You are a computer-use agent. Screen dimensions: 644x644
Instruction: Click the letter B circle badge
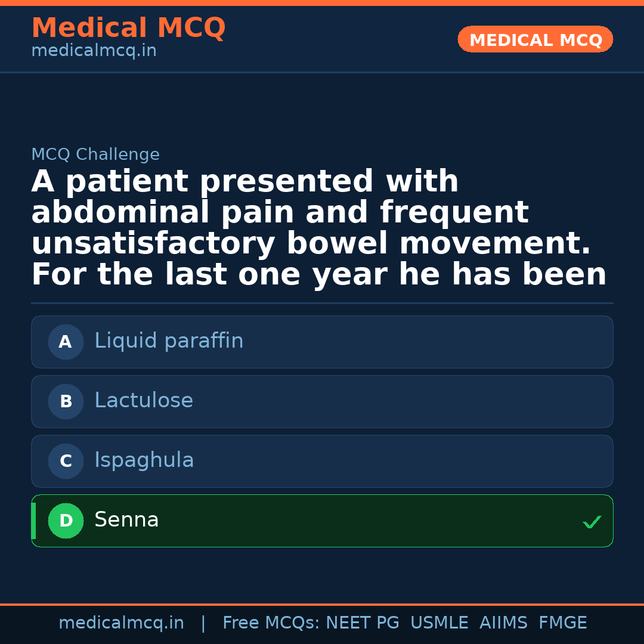click(66, 402)
